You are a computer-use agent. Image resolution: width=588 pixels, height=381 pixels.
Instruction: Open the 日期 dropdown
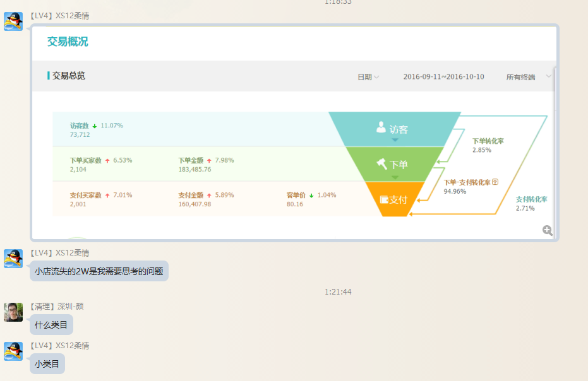pos(368,77)
